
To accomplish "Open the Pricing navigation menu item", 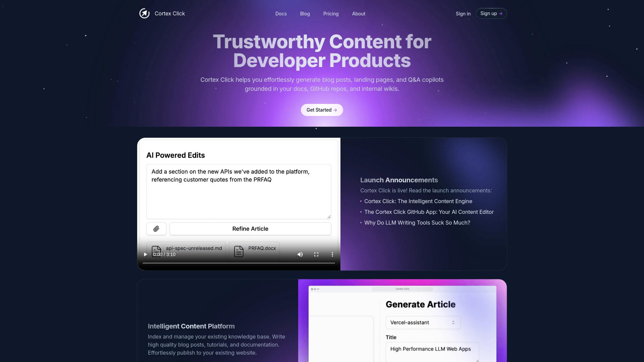I will (331, 13).
